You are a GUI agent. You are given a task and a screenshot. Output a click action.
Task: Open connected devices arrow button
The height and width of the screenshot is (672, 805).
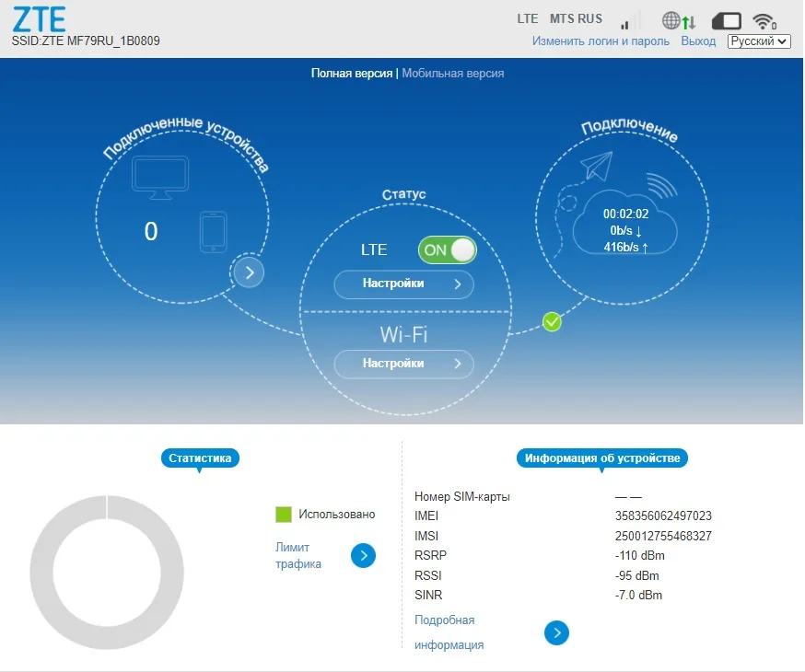249,272
